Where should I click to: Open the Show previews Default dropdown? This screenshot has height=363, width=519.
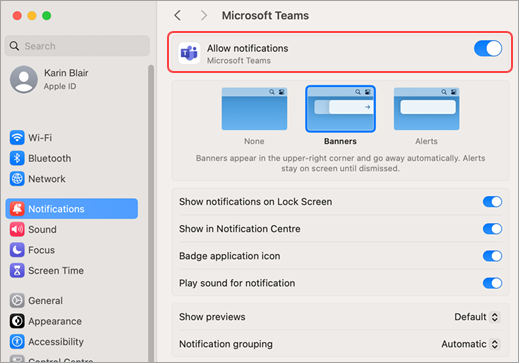pyautogui.click(x=477, y=317)
